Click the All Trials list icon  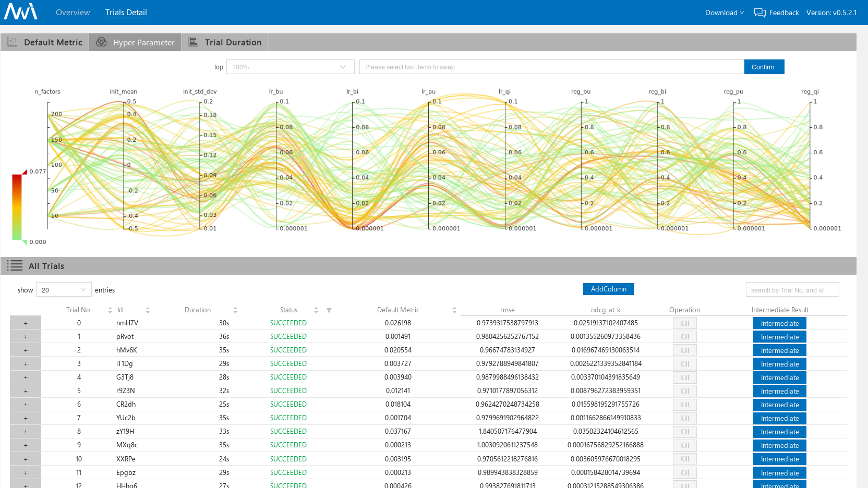(15, 266)
